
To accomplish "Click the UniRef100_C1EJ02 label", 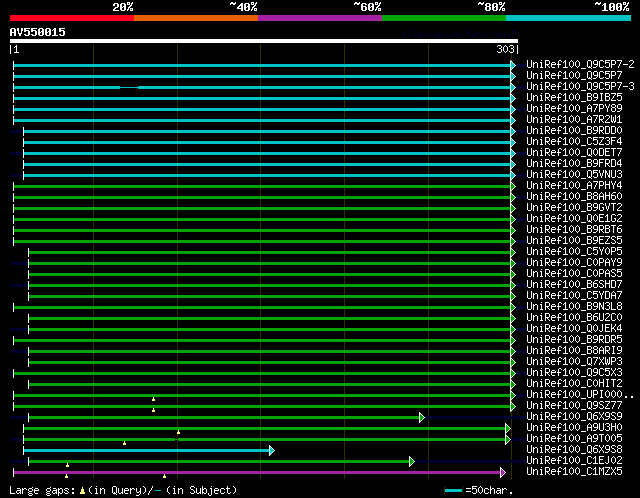I will 574,461.
